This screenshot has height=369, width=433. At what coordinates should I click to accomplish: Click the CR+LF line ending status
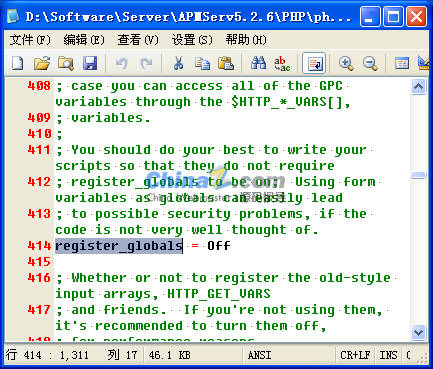[x=355, y=355]
